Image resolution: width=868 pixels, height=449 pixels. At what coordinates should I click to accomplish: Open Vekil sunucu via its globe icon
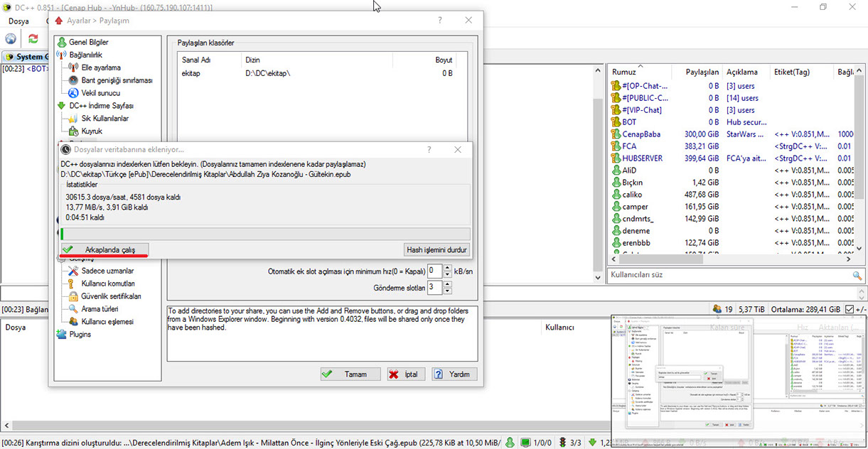73,93
